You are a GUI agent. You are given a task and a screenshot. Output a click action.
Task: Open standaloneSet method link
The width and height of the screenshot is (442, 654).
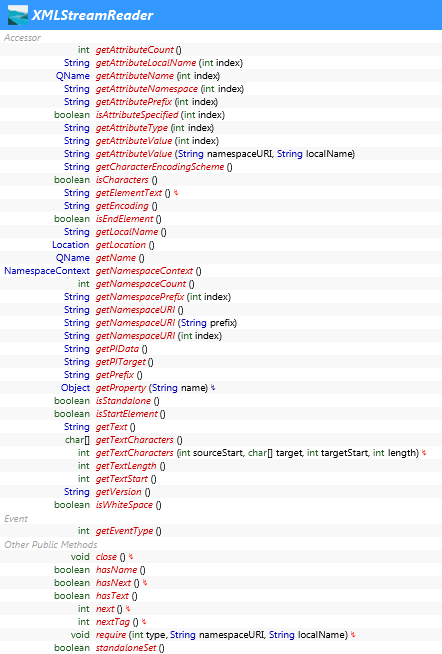[126, 647]
